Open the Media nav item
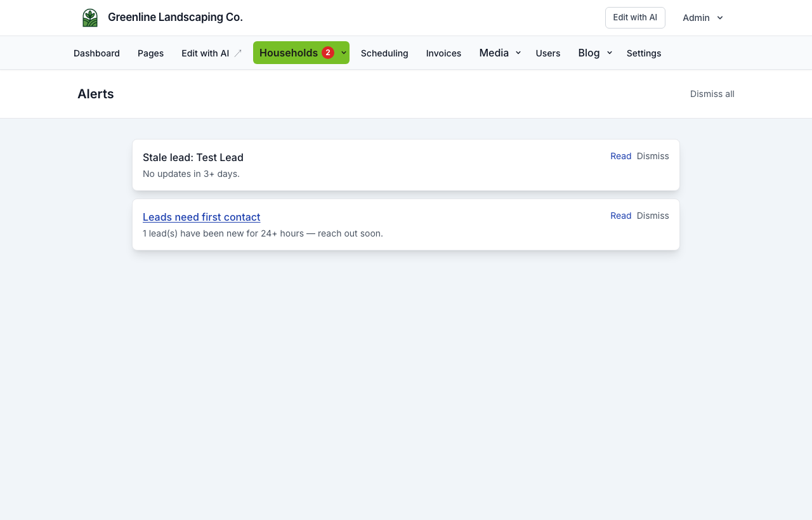This screenshot has width=812, height=520. (x=494, y=53)
